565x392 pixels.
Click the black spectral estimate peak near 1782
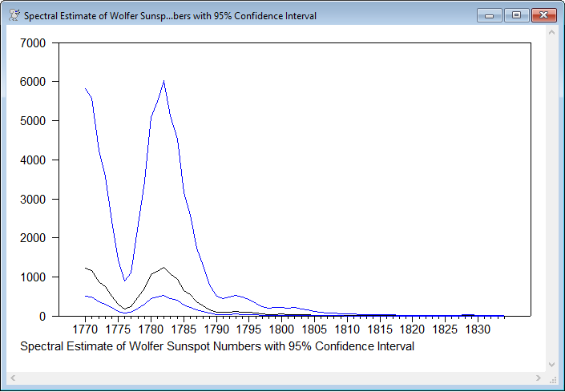163,268
